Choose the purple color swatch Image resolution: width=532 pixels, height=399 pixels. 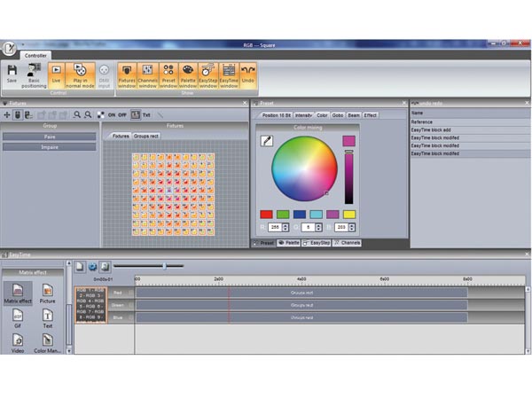[x=332, y=214]
